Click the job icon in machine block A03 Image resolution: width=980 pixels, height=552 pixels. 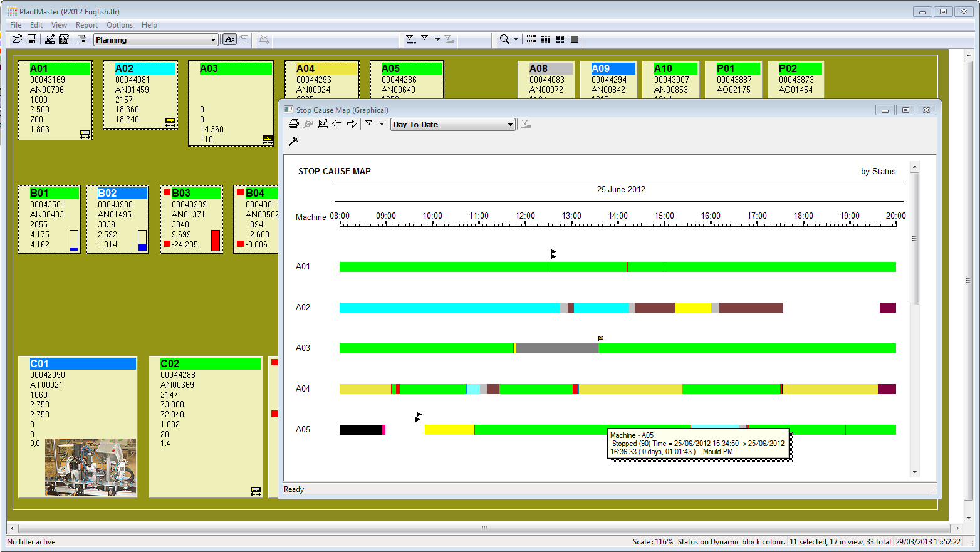(268, 140)
